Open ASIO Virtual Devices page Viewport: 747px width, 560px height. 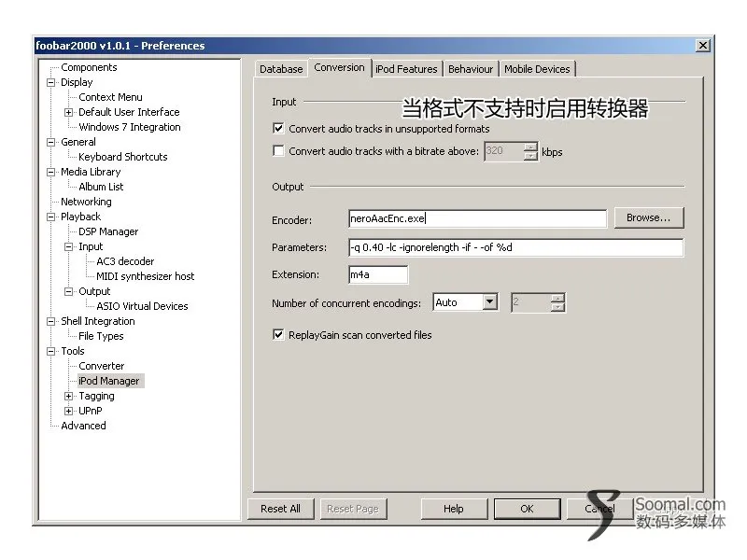142,306
